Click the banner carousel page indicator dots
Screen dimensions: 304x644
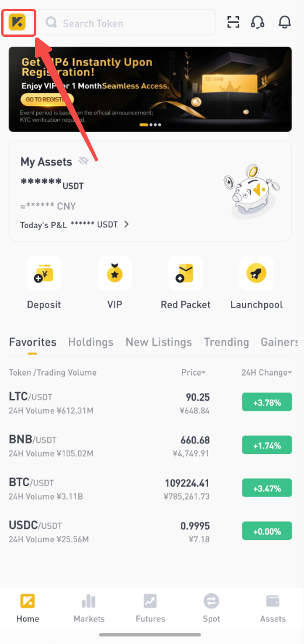tap(150, 125)
